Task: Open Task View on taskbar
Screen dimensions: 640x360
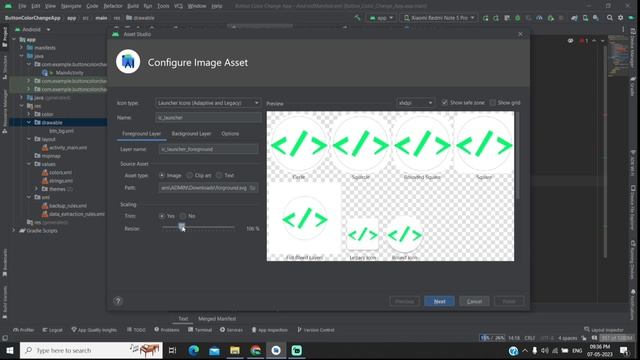Action: [x=172, y=350]
